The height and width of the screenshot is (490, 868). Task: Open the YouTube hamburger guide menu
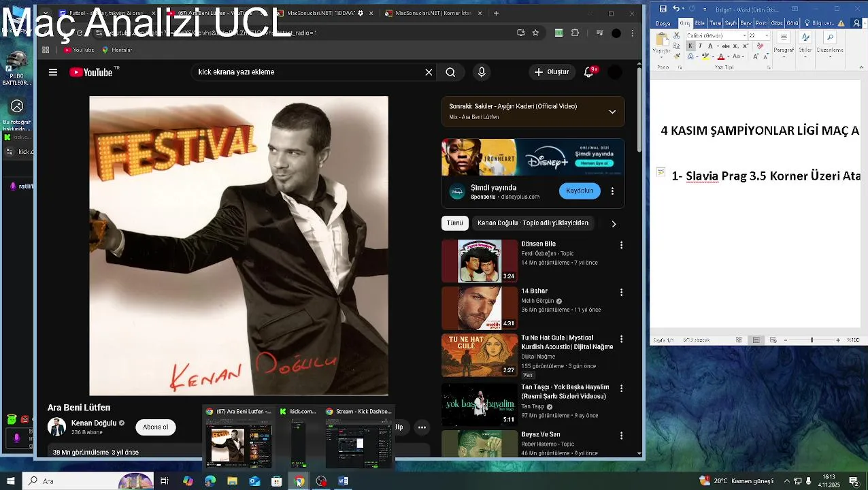[52, 71]
